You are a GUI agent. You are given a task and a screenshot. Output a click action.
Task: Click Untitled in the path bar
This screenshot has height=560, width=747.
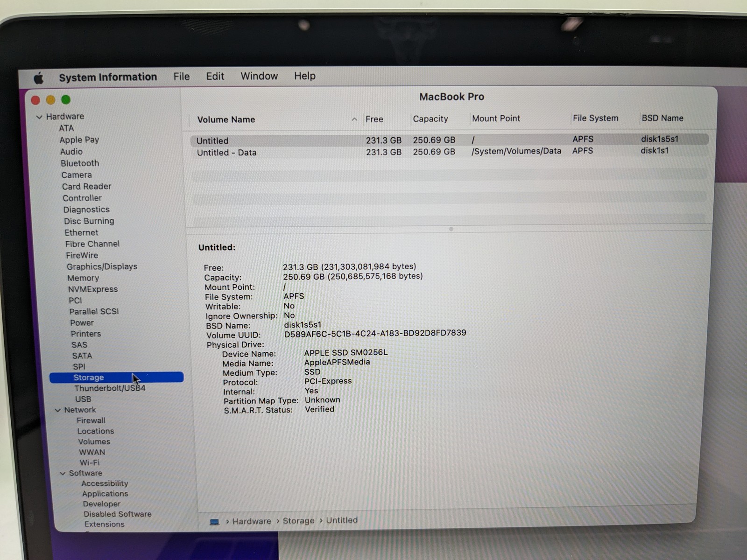tap(342, 520)
